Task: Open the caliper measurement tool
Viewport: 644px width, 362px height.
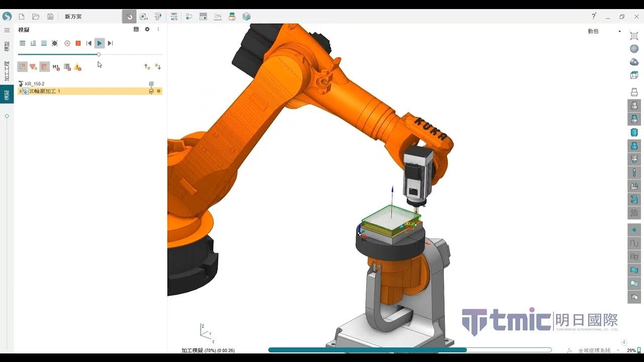Action: pos(157,16)
